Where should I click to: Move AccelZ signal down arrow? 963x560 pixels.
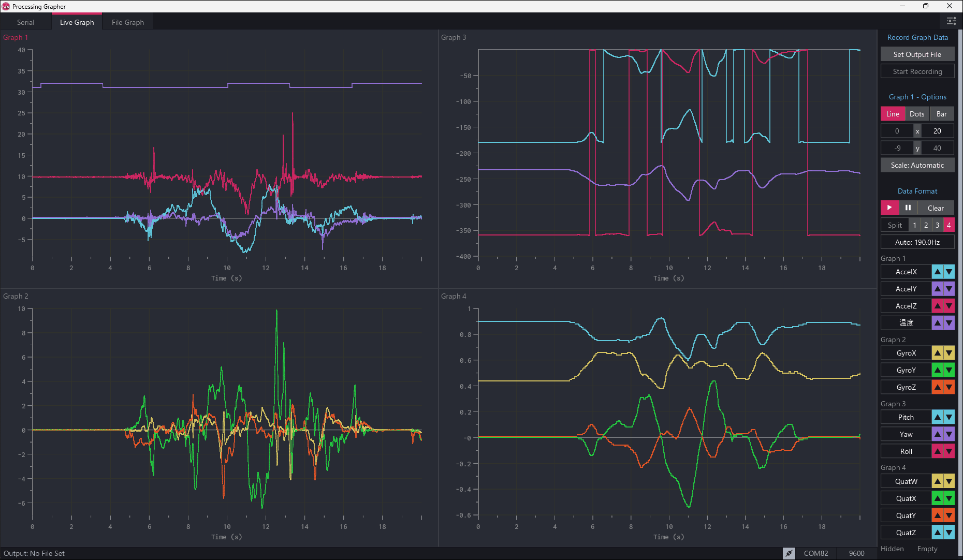pos(949,306)
